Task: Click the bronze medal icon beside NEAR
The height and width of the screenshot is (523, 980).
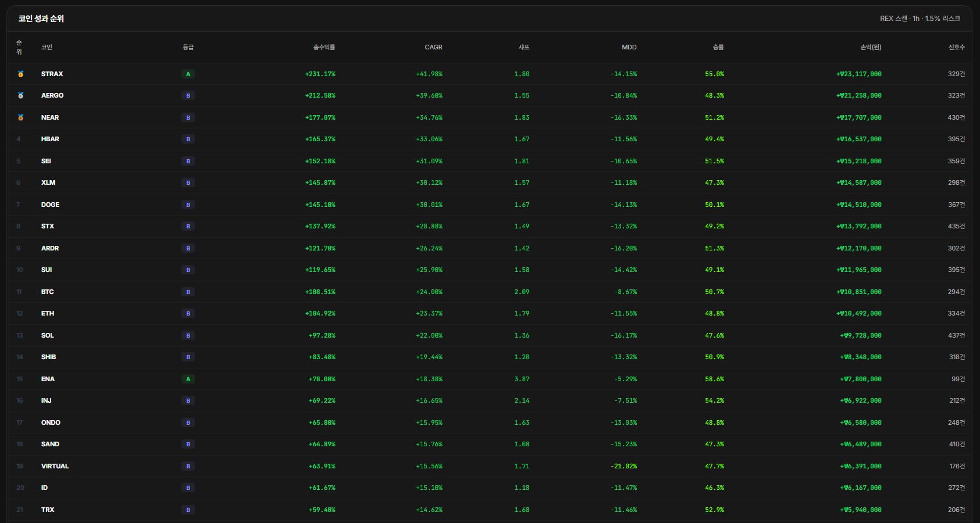Action: [20, 117]
